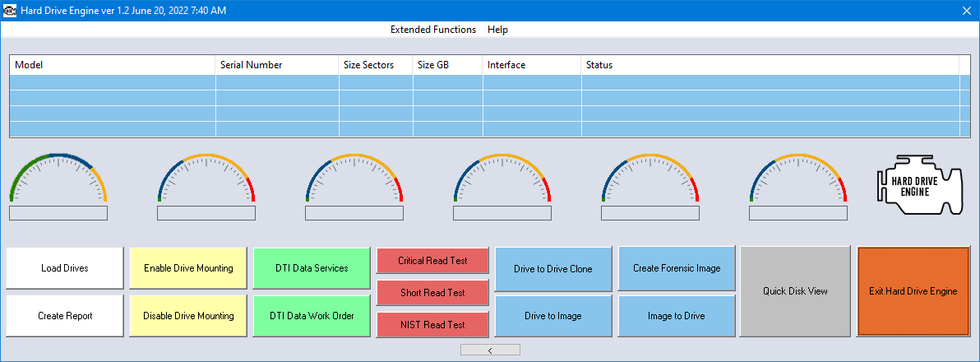Click the first gauge with green arc
The image size is (980, 362).
58,179
